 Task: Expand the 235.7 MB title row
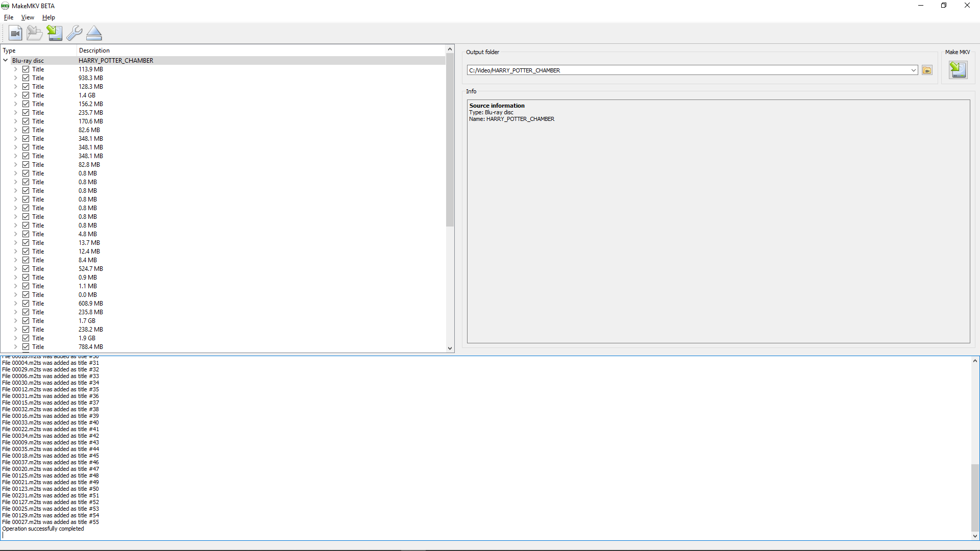click(x=15, y=113)
